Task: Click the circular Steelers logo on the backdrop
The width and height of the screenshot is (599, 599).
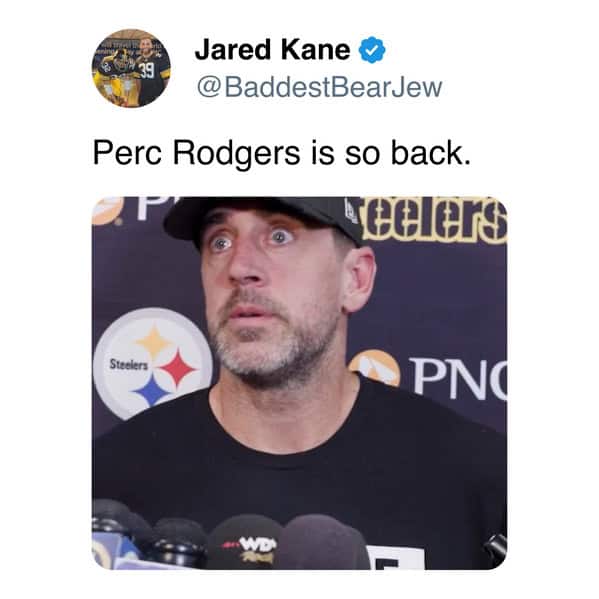Action: click(153, 363)
